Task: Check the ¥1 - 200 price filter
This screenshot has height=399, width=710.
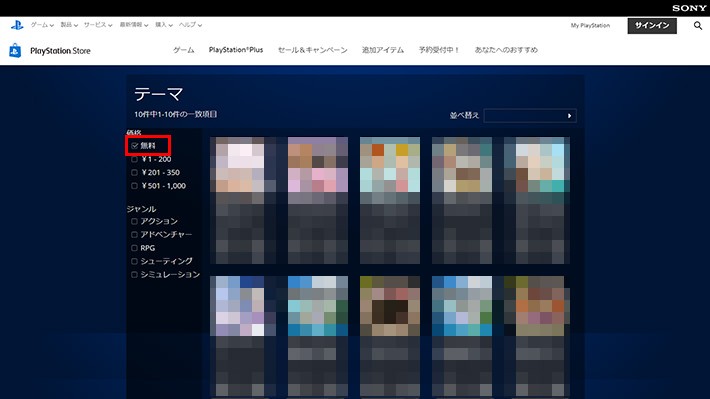Action: (134, 159)
